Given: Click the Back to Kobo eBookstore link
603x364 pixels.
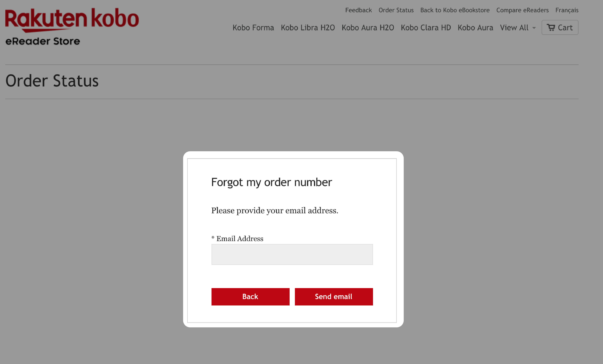Looking at the screenshot, I should [455, 10].
